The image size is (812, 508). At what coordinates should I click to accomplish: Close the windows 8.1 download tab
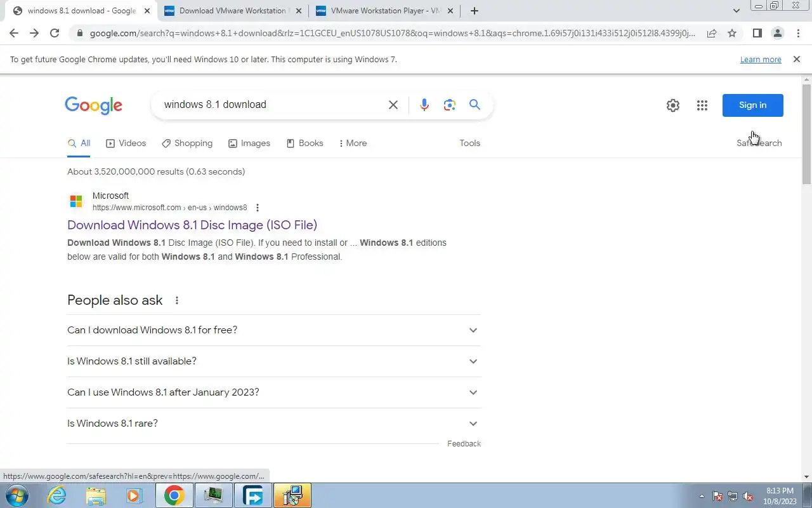click(x=147, y=11)
